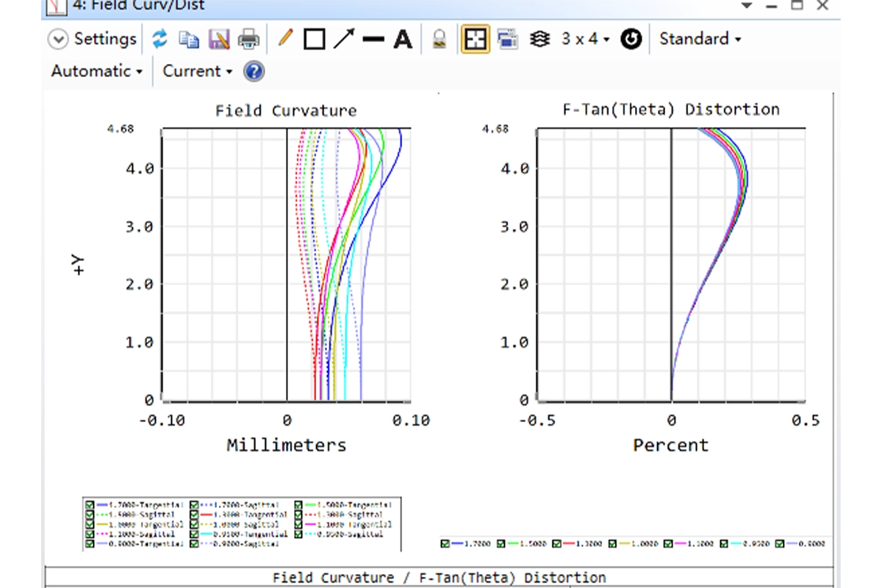Open the Current configuration dropdown
This screenshot has height=588, width=882.
click(x=197, y=71)
